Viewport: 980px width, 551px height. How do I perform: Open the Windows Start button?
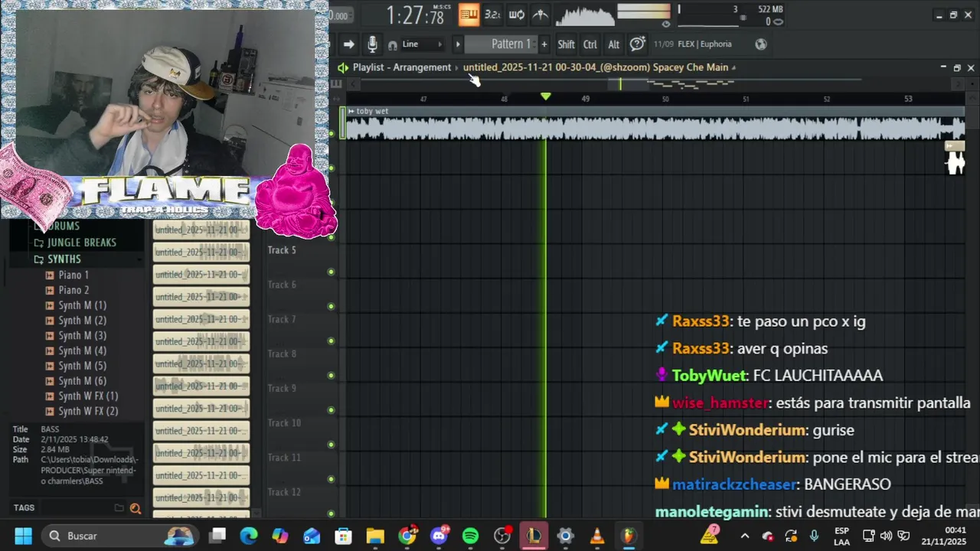[23, 536]
